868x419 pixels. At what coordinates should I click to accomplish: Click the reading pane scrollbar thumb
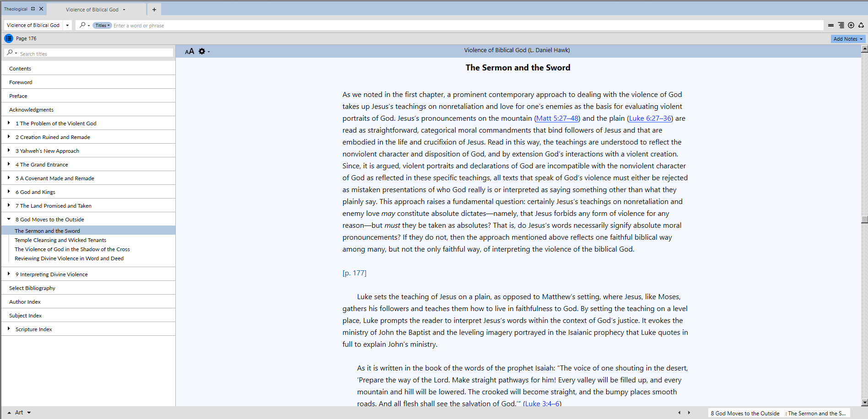[864, 220]
